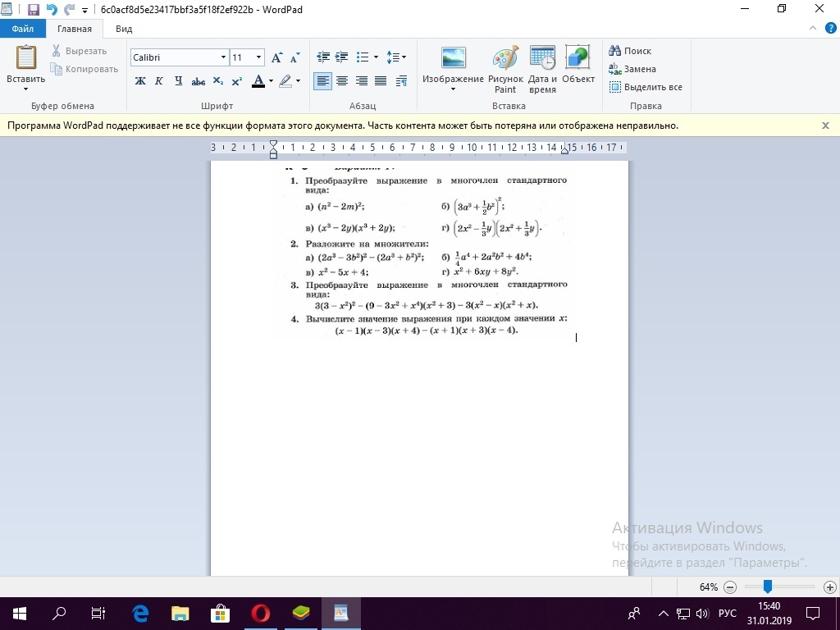Open the notification center icon
The height and width of the screenshot is (630, 840).
tap(813, 614)
